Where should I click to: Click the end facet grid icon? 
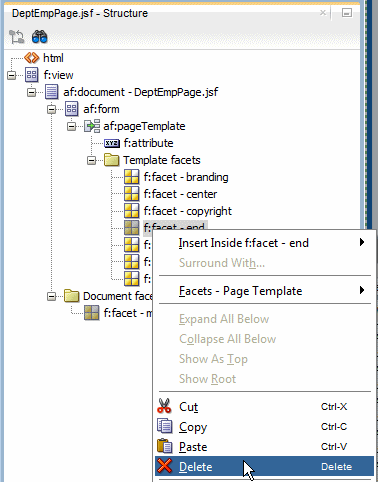132,228
